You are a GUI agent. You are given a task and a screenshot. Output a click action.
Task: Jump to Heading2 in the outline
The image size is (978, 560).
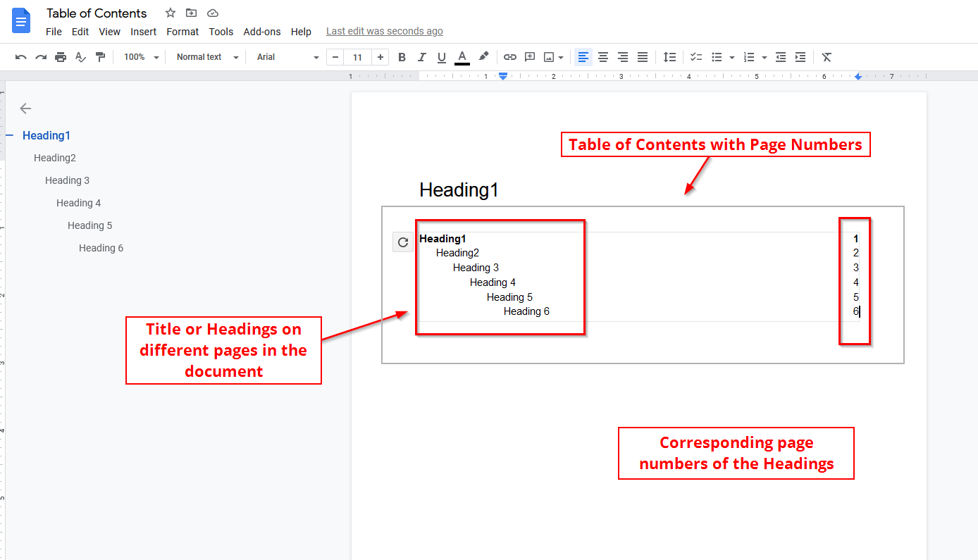coord(55,158)
